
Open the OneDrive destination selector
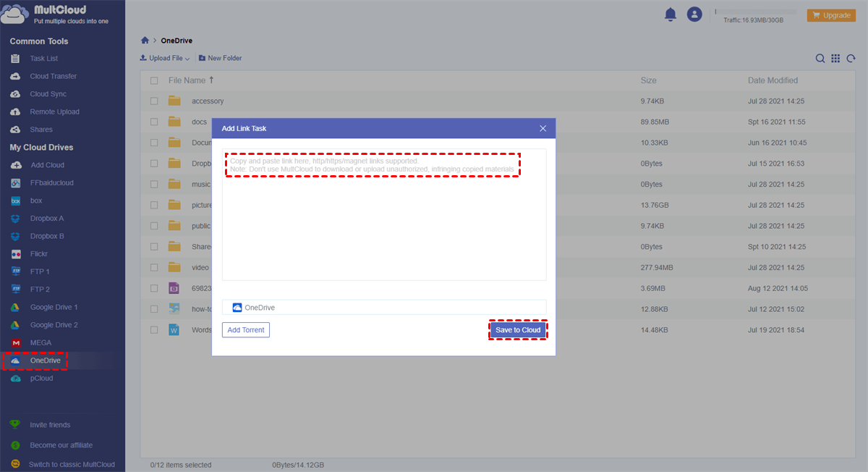coord(384,307)
